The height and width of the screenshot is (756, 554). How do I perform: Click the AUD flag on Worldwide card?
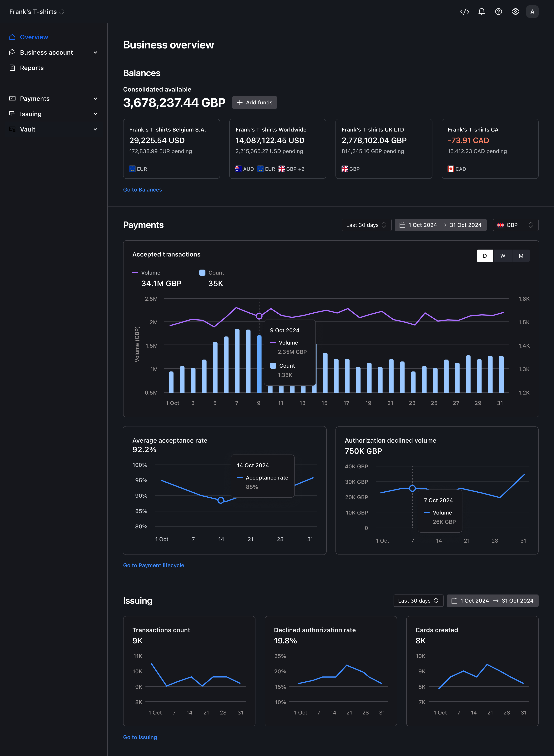(239, 169)
